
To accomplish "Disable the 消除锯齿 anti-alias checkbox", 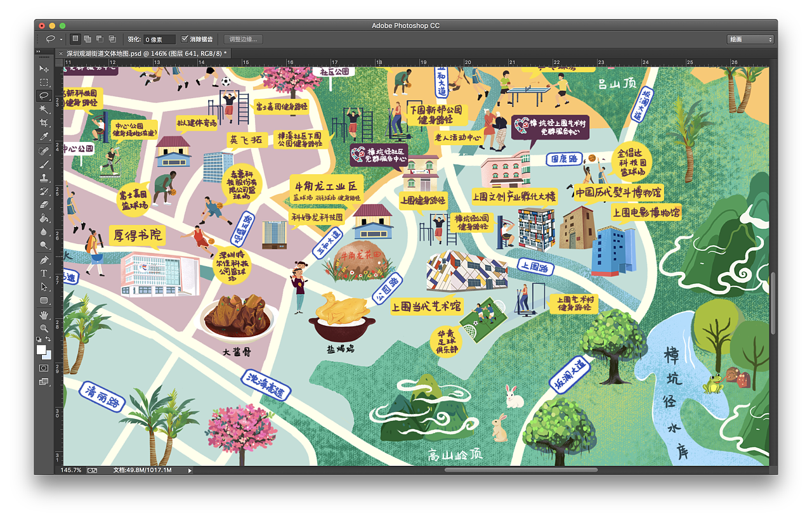I will pyautogui.click(x=184, y=39).
